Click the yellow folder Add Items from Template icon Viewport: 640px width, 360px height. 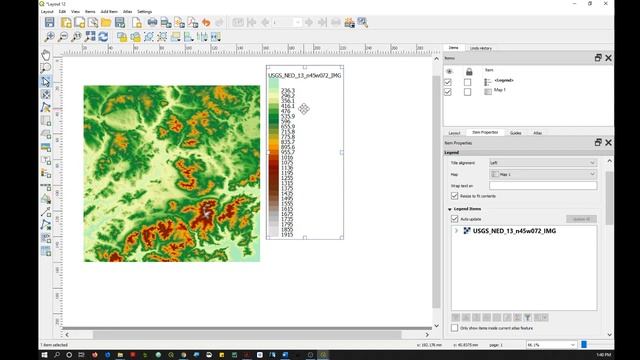106,22
